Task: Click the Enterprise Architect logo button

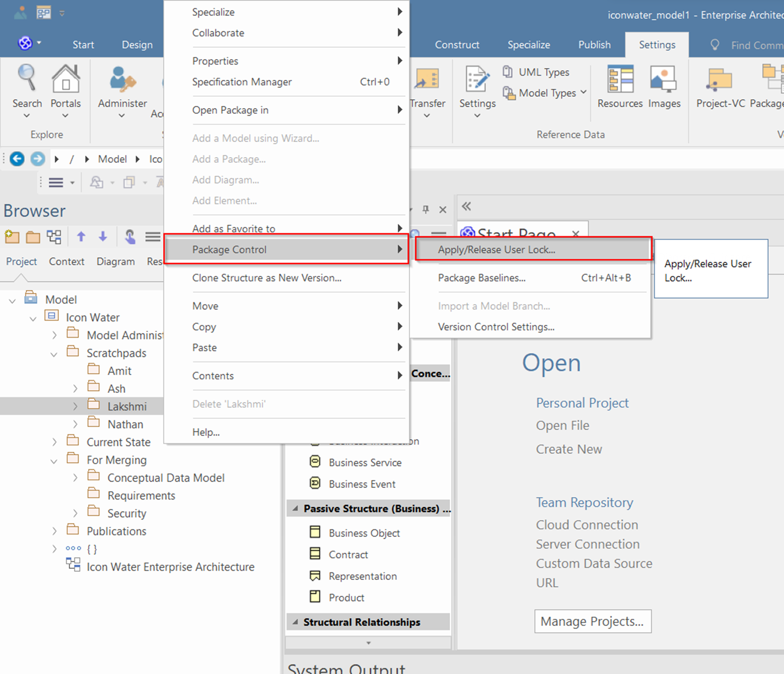Action: point(25,43)
